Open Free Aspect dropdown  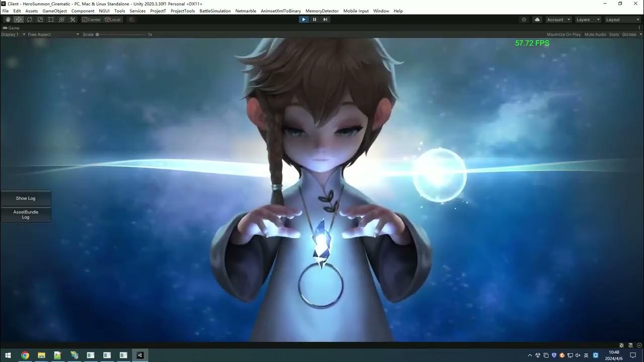pyautogui.click(x=53, y=34)
